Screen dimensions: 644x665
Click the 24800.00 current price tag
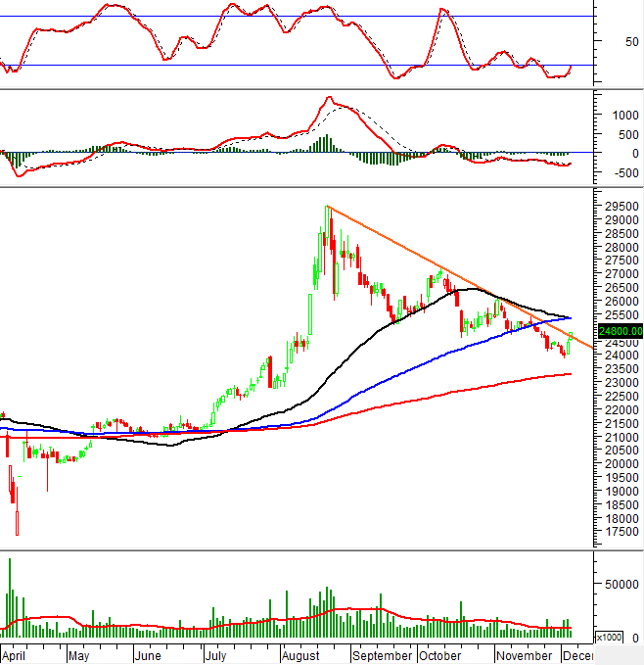point(619,331)
